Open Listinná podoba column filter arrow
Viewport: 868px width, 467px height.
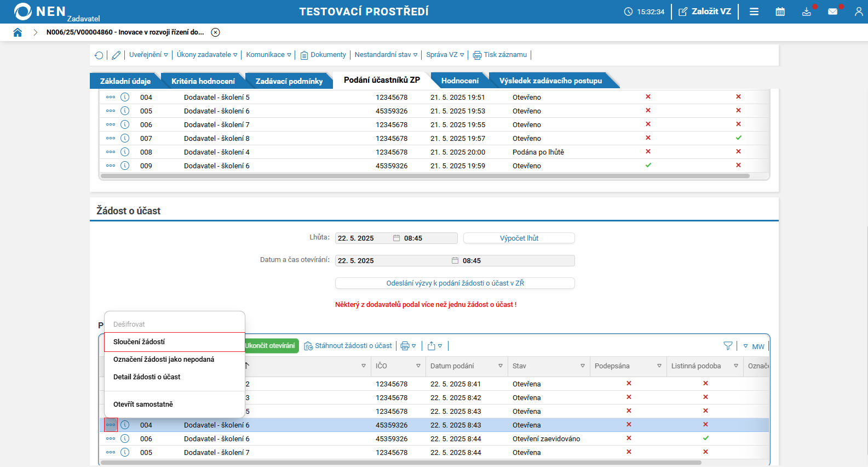click(736, 366)
